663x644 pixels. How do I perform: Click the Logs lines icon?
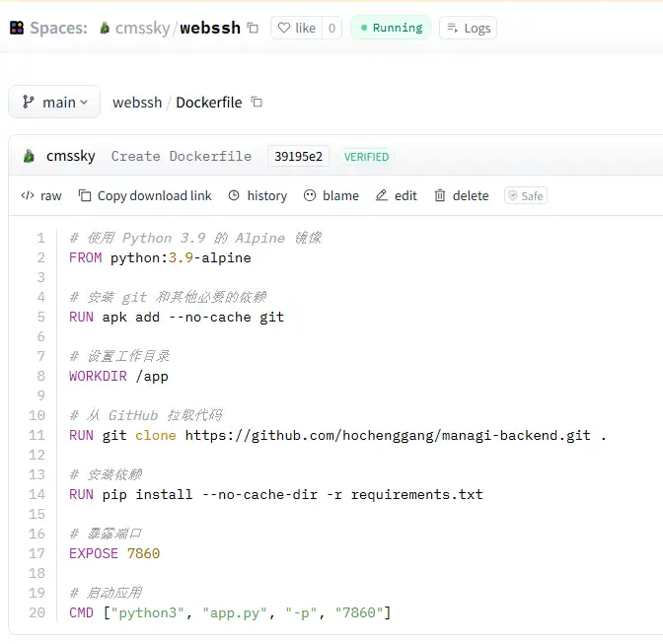[453, 28]
